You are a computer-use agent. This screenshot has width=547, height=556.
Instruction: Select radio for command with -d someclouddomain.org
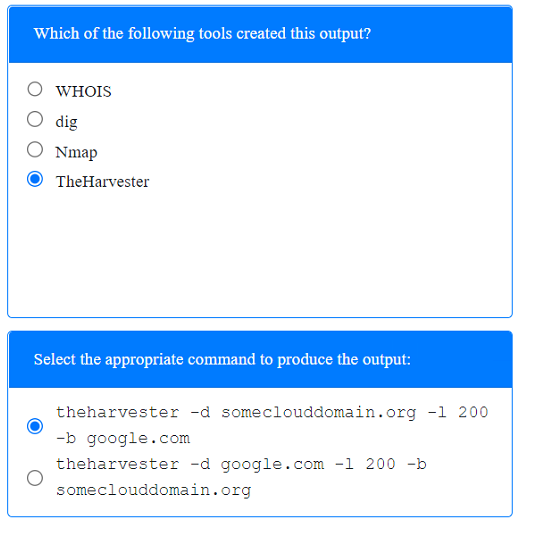tap(35, 426)
